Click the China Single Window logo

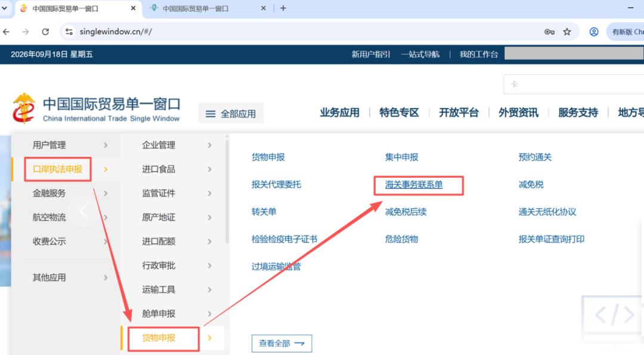(96, 109)
